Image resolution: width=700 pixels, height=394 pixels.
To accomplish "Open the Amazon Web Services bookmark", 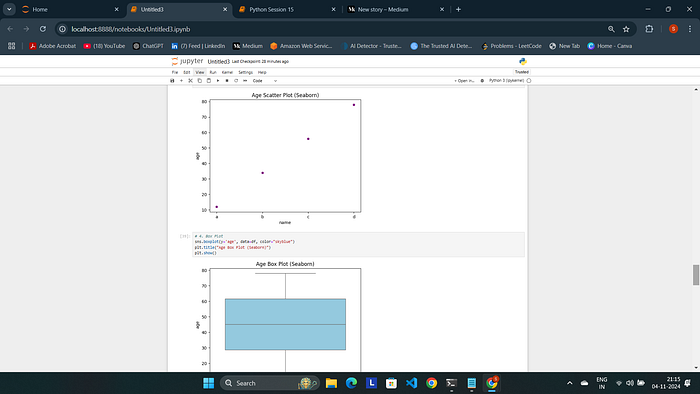I will coord(301,46).
